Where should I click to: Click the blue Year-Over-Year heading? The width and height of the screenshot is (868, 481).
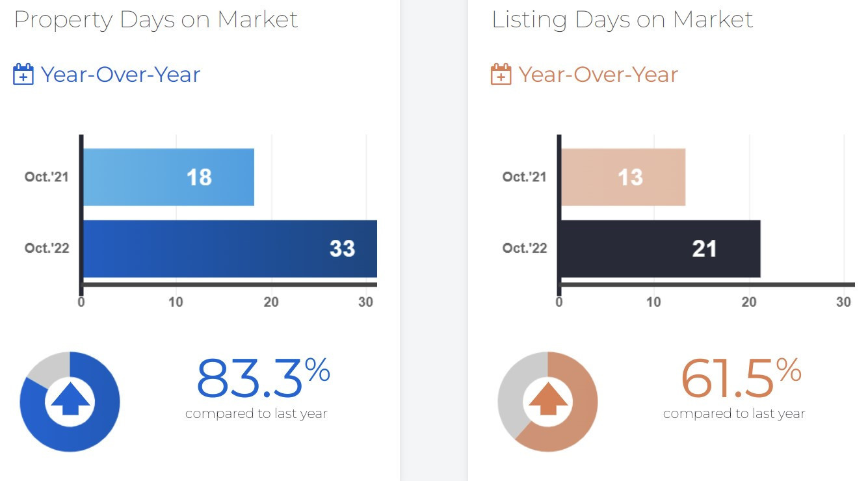tap(120, 75)
